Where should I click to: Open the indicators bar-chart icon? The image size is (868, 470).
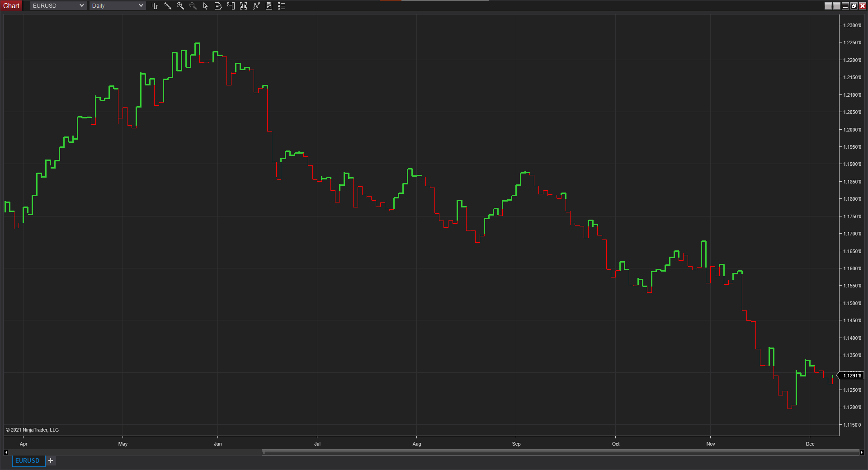point(244,6)
